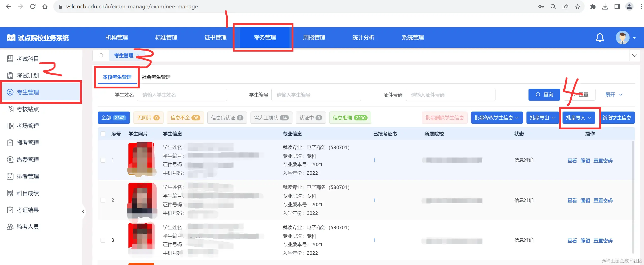This screenshot has height=265, width=644.
Task: Open the browser profile avatar icon
Action: (x=629, y=7)
